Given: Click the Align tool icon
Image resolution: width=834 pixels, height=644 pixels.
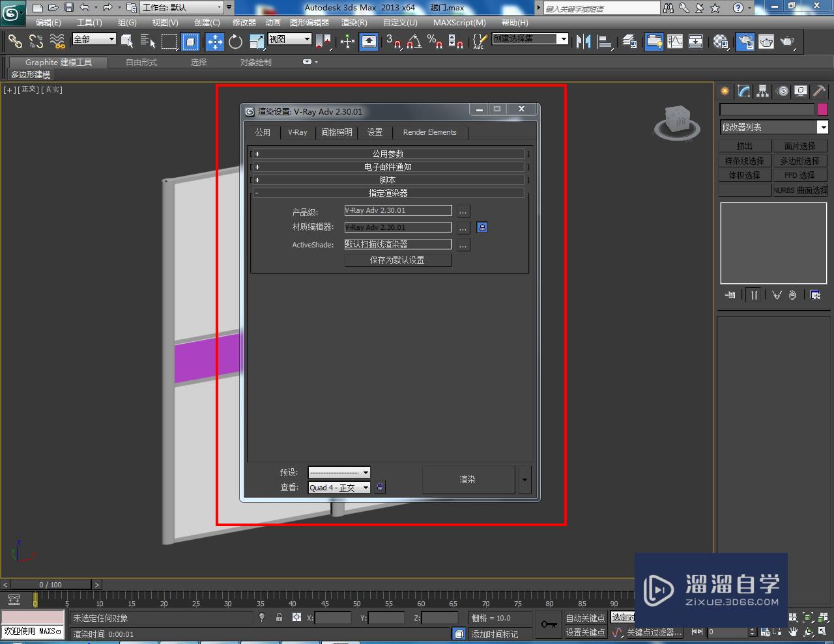Looking at the screenshot, I should [605, 42].
